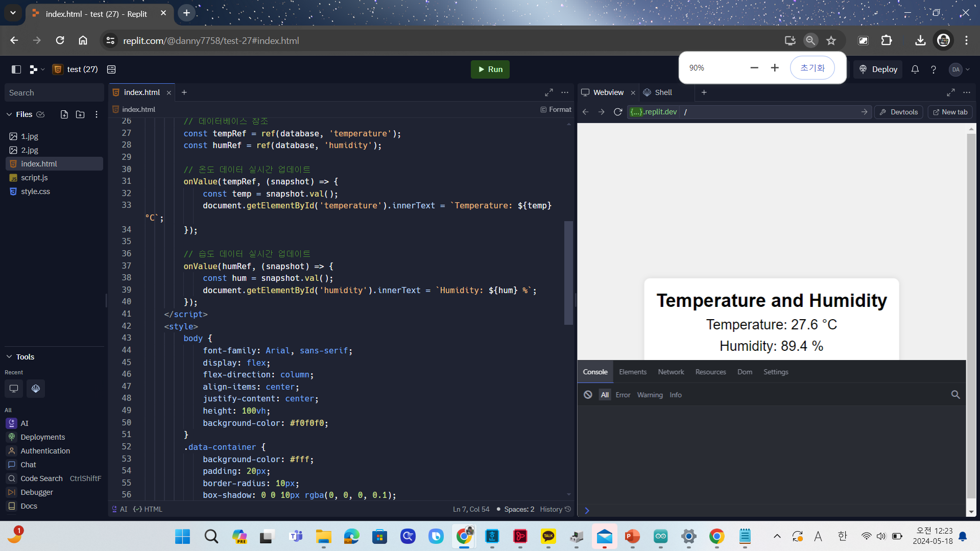Viewport: 980px width, 551px height.
Task: Open the DA user avatar menu
Action: (959, 69)
